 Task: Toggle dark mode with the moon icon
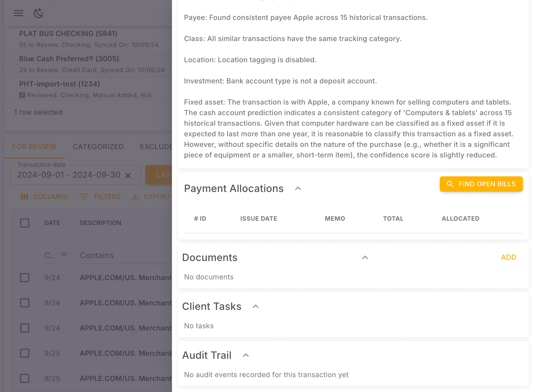pos(38,13)
